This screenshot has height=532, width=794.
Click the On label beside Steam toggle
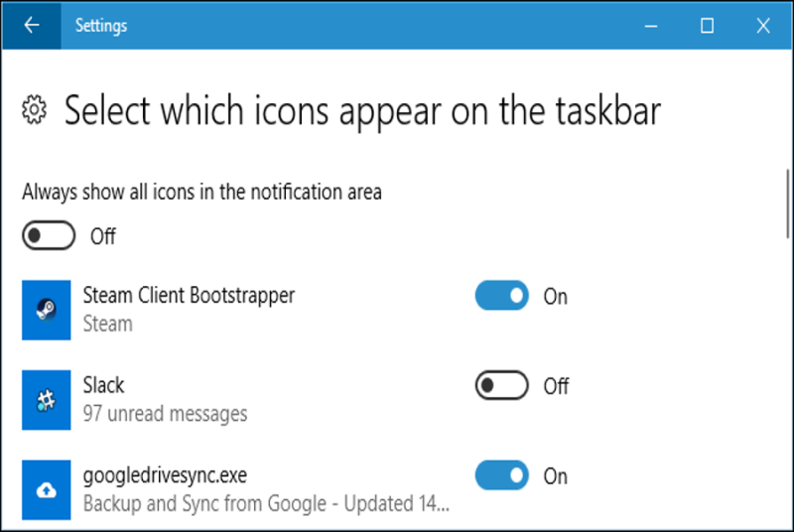[x=556, y=297]
